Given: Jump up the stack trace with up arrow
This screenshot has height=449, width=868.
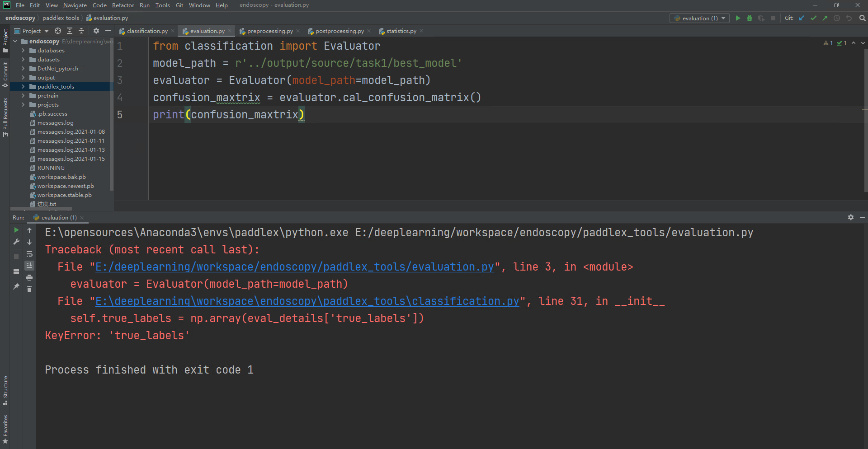Looking at the screenshot, I should (x=29, y=230).
